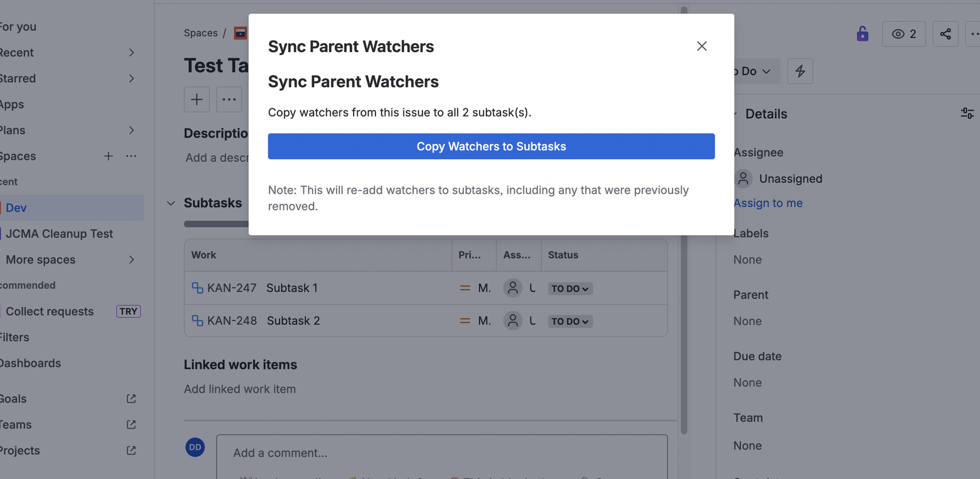The height and width of the screenshot is (479, 980).
Task: Click the Assign to me link
Action: click(769, 203)
